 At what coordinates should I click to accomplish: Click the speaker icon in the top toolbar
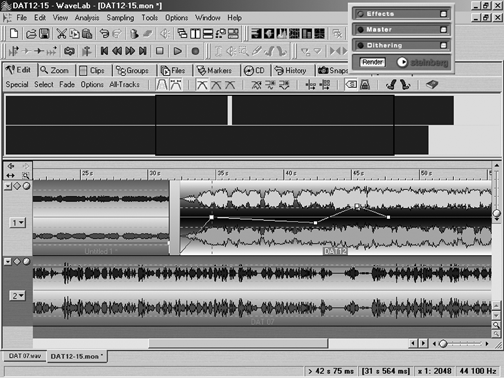coord(165,33)
